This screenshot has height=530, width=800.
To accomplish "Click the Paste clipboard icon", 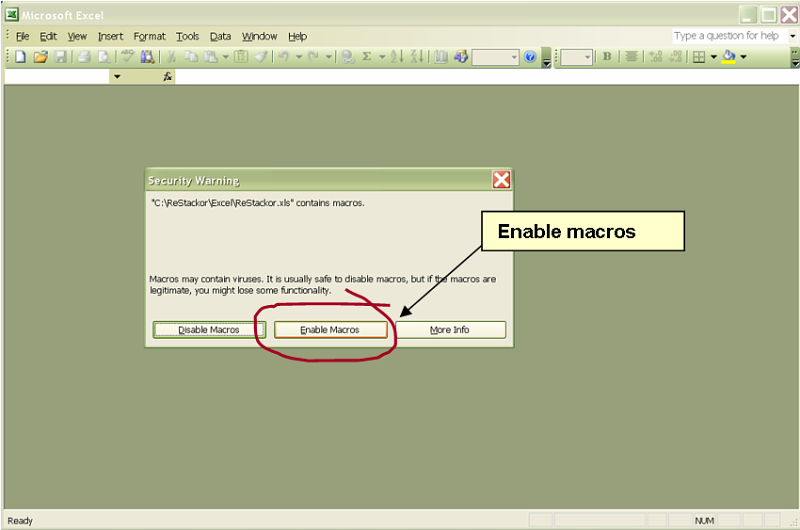I will [210, 57].
